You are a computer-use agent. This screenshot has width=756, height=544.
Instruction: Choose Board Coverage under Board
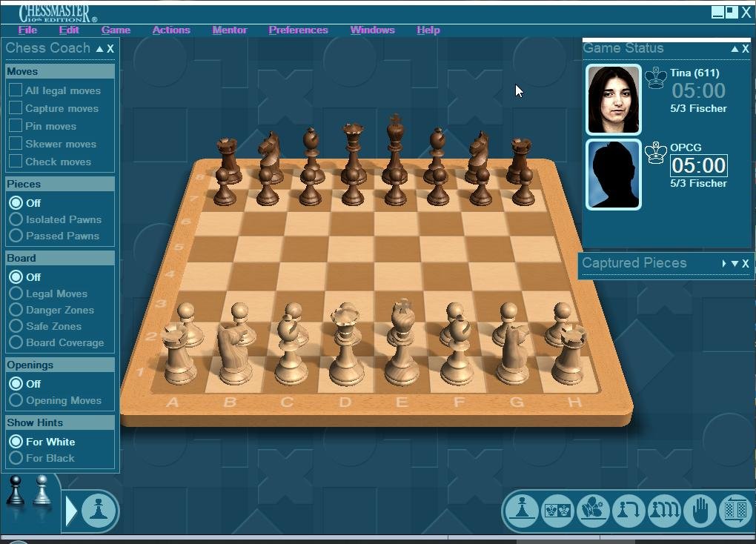[16, 343]
